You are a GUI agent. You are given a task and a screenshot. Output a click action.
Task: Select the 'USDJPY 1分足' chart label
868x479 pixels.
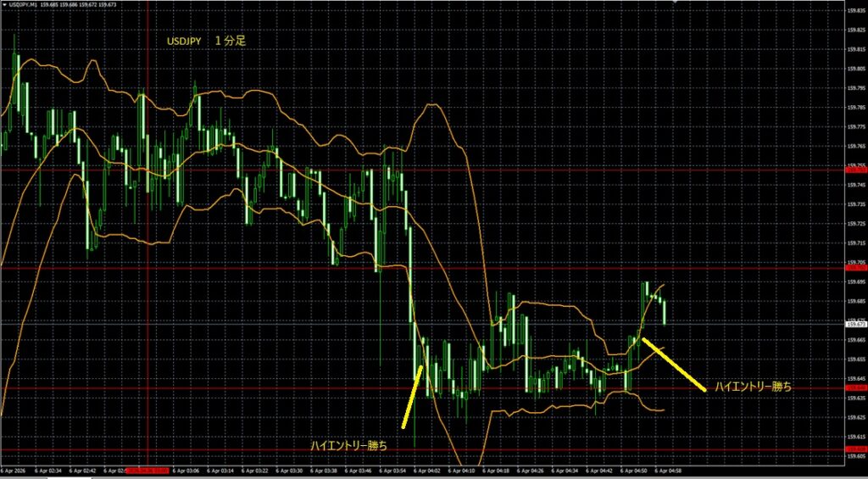point(208,41)
